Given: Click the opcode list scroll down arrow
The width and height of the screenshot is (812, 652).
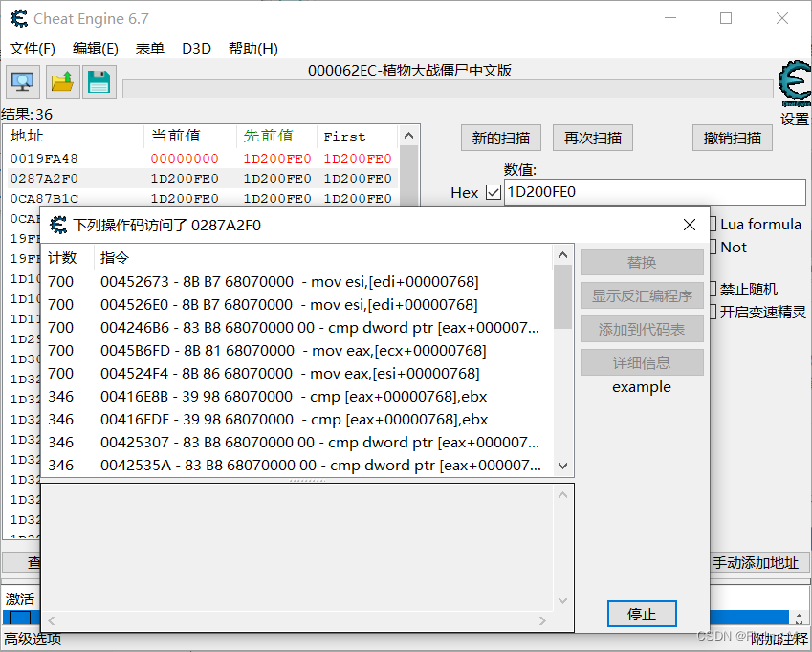Looking at the screenshot, I should 563,466.
